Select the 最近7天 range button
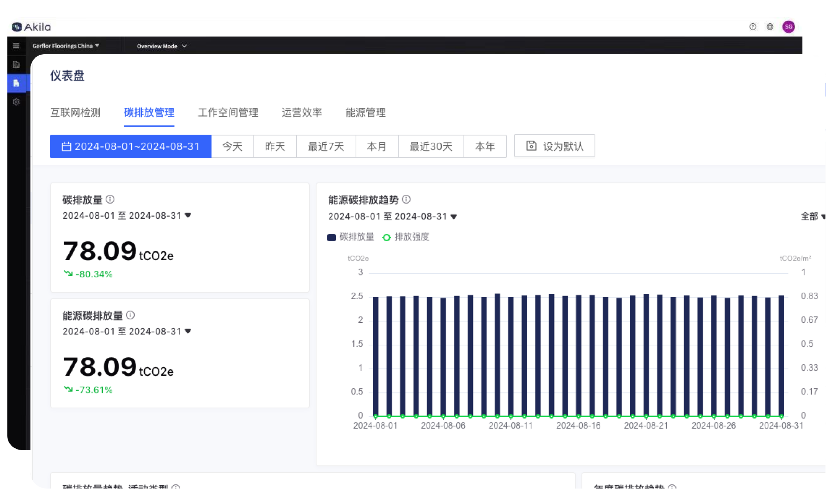833x504 pixels. point(326,146)
